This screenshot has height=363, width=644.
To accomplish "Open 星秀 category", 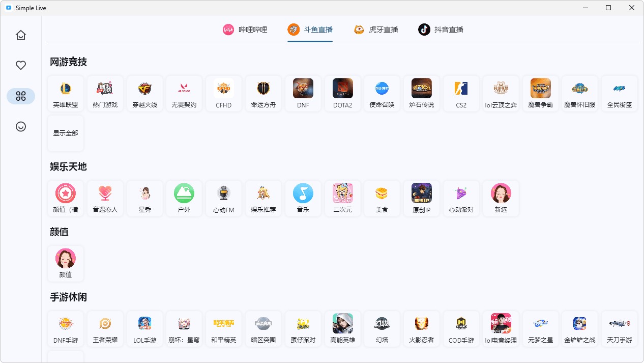I will tap(145, 199).
